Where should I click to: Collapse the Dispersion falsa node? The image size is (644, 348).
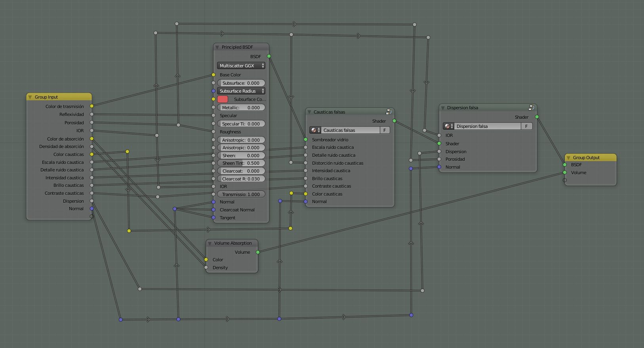pos(443,108)
